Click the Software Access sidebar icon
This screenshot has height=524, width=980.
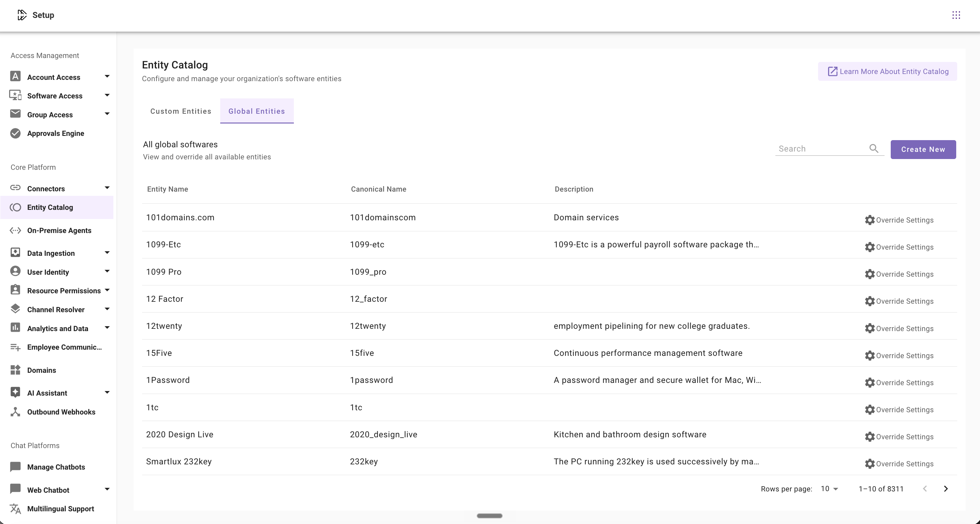15,95
